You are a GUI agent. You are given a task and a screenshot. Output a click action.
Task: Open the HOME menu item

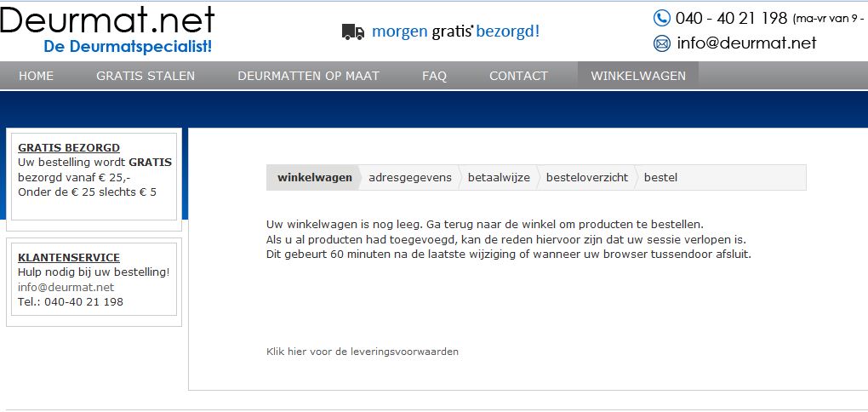[36, 76]
